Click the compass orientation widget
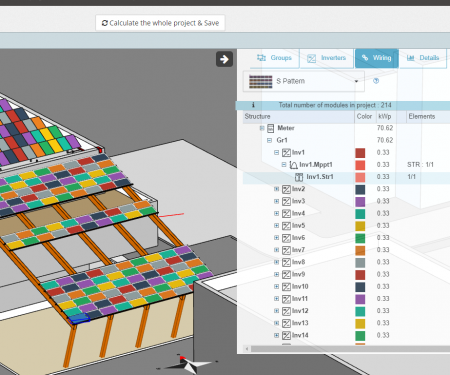 click(188, 364)
